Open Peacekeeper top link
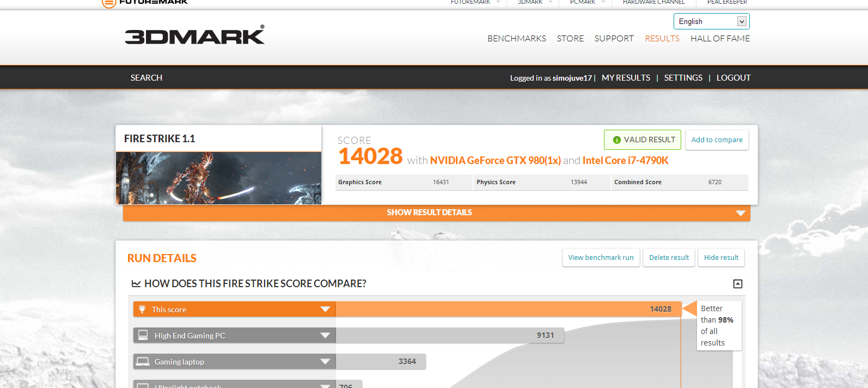This screenshot has width=868, height=388. click(727, 2)
